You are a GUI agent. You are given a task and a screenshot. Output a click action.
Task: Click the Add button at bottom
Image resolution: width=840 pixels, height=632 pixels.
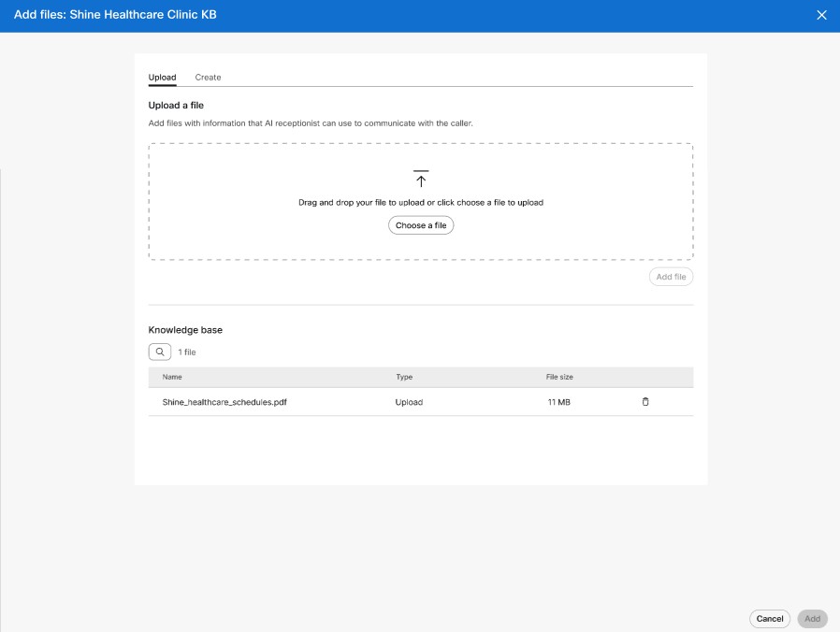[812, 619]
